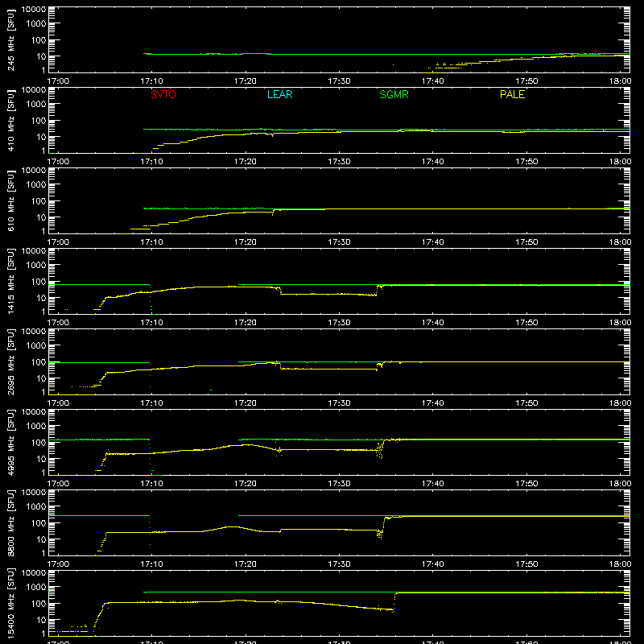
Task: Click the cyan LEAR station label
Action: coord(279,94)
